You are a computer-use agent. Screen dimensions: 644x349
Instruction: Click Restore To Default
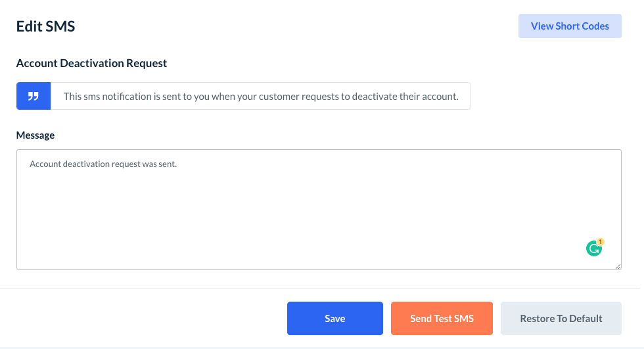tap(561, 319)
